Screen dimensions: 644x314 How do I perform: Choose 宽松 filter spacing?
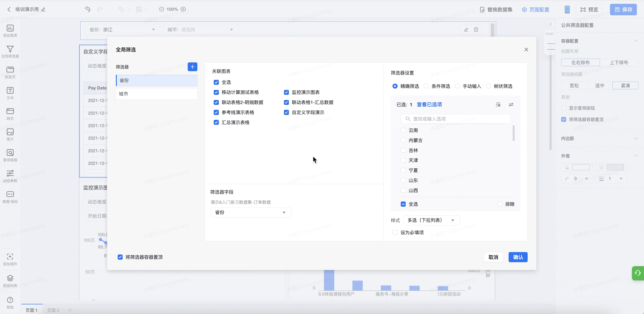574,86
